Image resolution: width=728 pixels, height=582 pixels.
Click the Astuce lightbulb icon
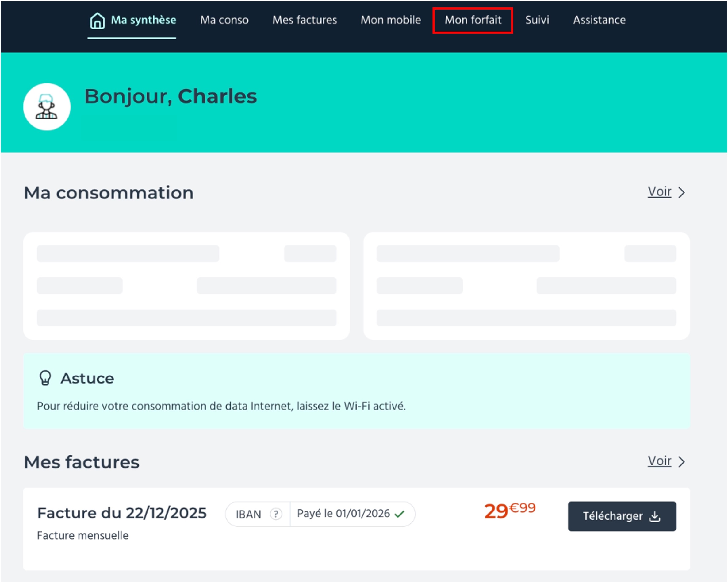point(45,378)
